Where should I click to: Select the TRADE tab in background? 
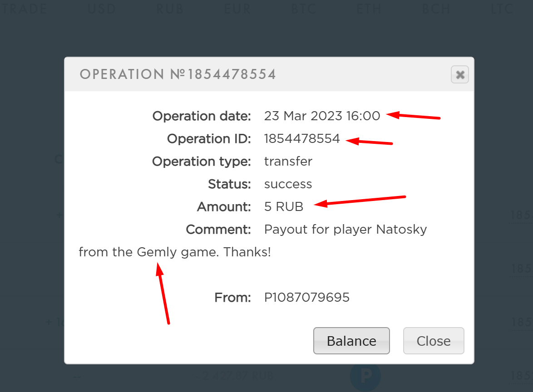pos(24,9)
